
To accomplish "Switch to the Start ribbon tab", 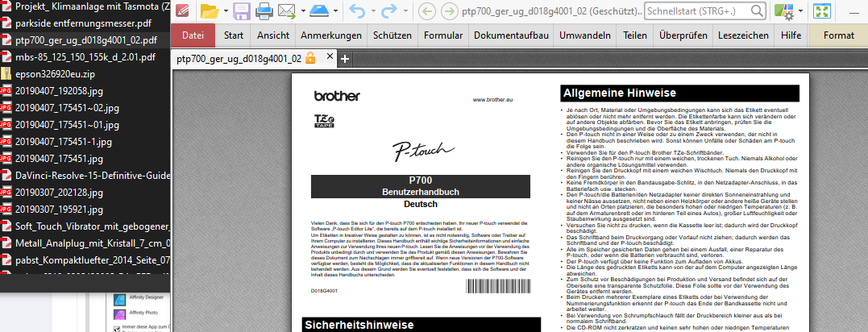I will click(x=234, y=35).
